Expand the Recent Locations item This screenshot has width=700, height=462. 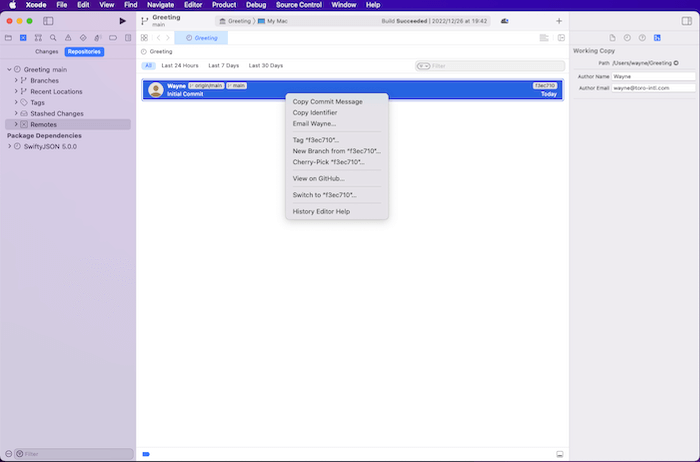pyautogui.click(x=16, y=92)
